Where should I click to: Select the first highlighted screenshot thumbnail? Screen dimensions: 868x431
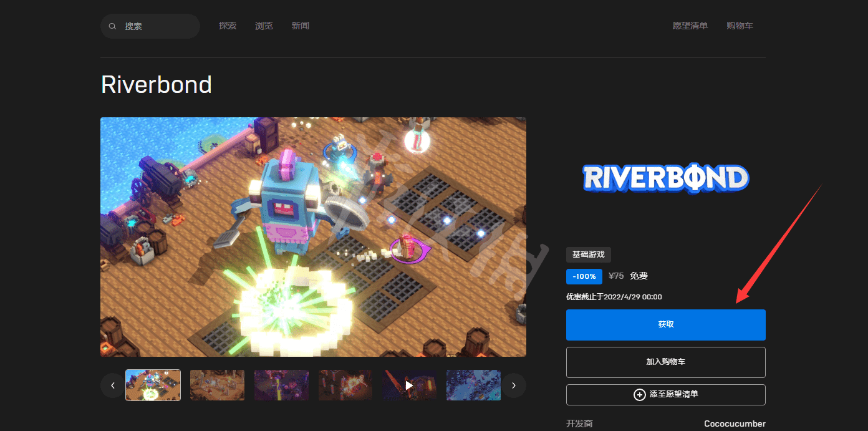click(153, 385)
